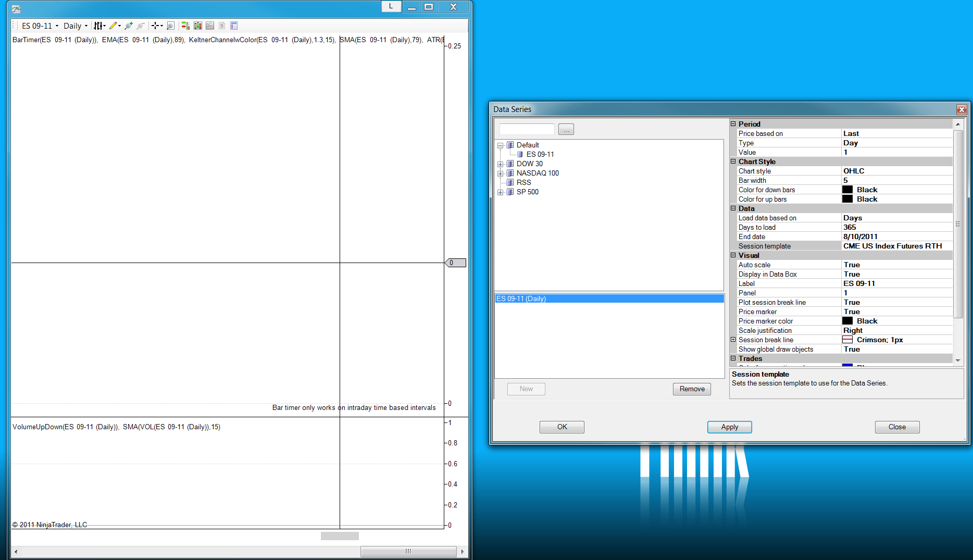Image resolution: width=973 pixels, height=560 pixels.
Task: Select the SP 500 tree label
Action: tap(528, 192)
